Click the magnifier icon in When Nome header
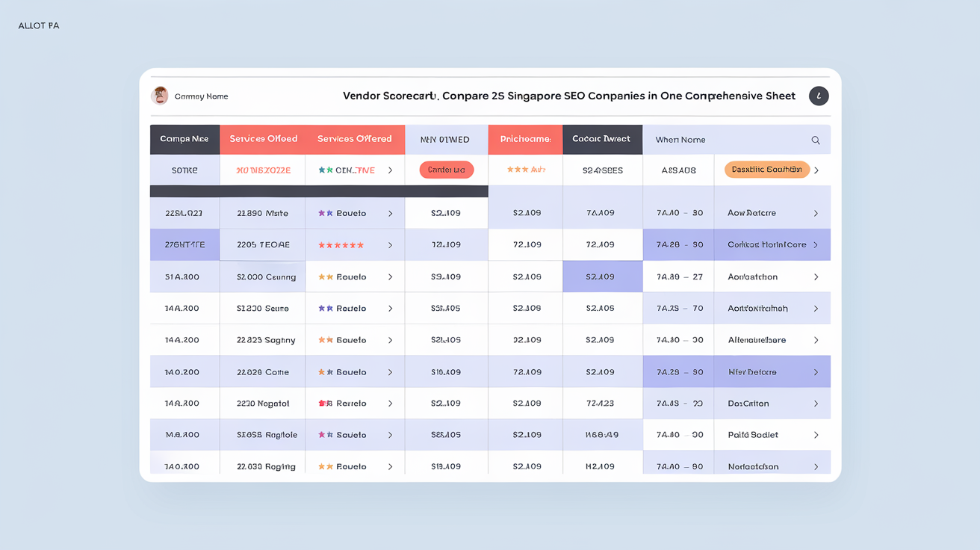 point(816,140)
